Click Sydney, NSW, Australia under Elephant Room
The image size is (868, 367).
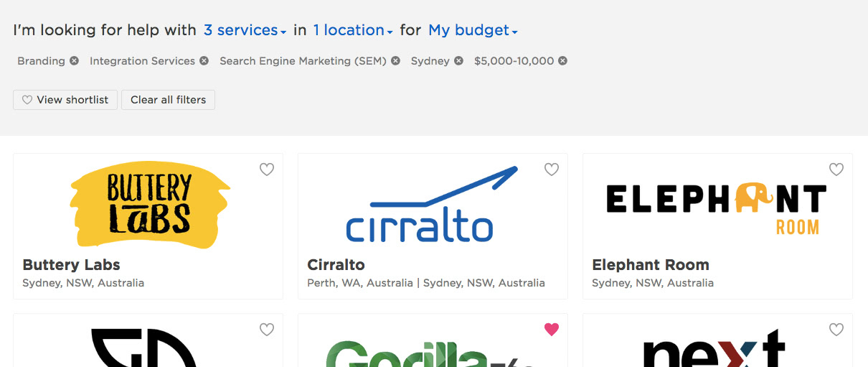click(x=653, y=283)
